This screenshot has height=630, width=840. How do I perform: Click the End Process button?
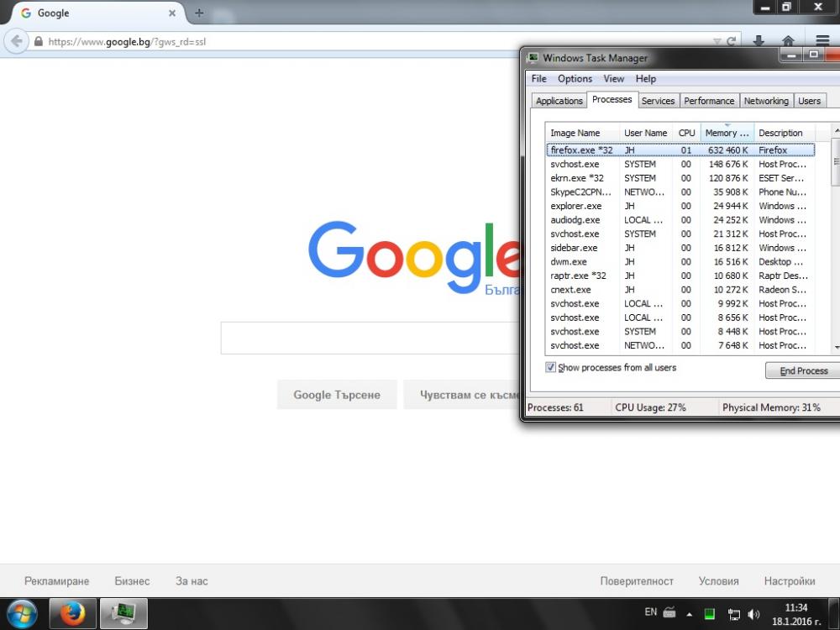pyautogui.click(x=804, y=370)
